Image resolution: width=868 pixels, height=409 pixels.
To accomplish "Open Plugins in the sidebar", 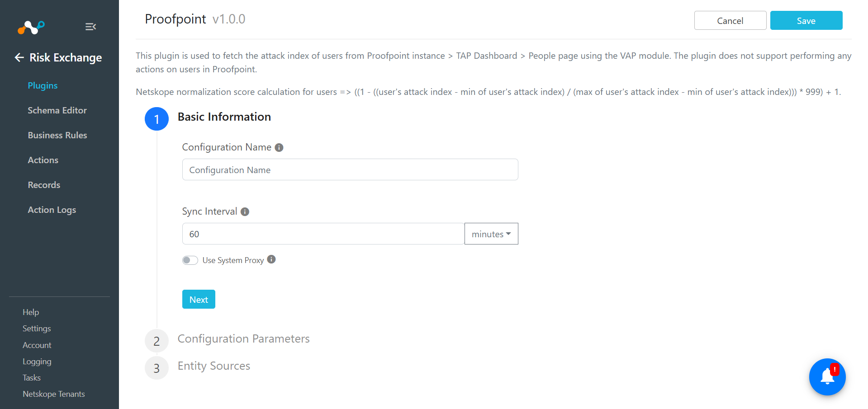I will point(43,86).
